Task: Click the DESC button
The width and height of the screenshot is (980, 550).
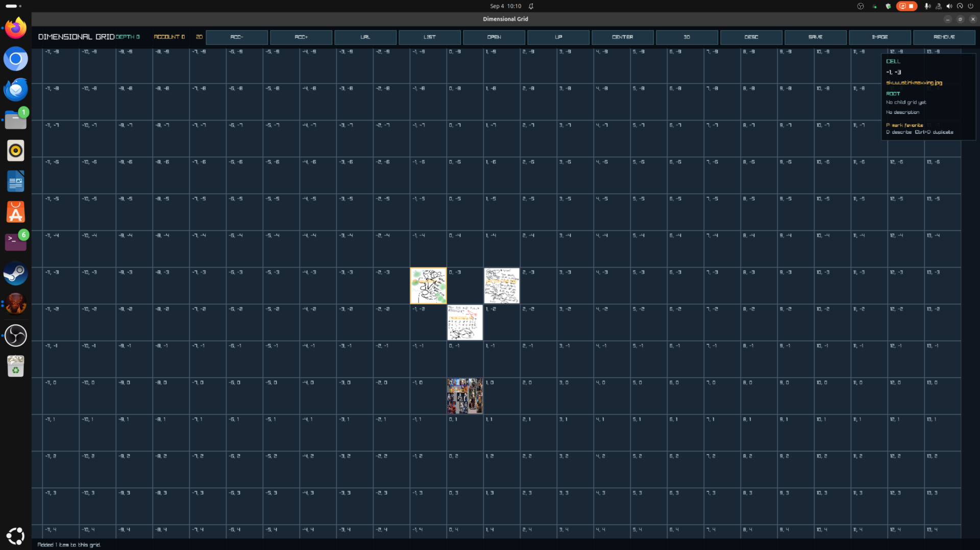Action: (x=751, y=37)
